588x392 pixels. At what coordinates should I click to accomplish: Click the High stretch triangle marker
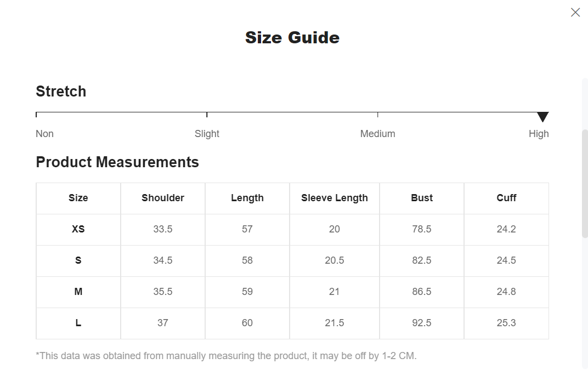(542, 117)
